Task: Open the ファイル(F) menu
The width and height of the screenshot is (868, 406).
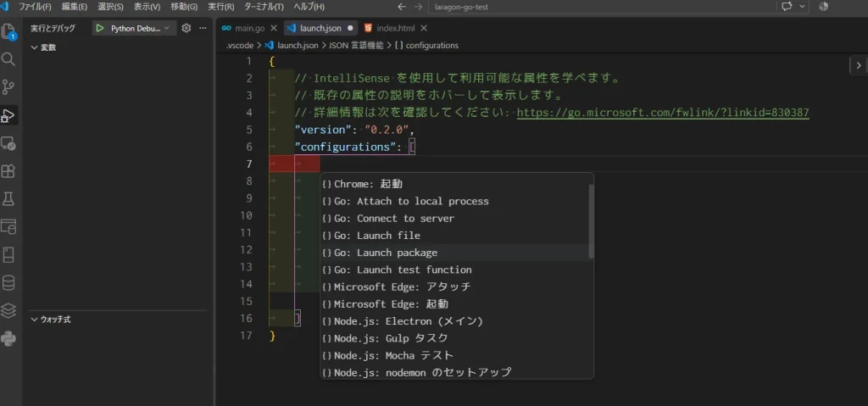Action: point(36,7)
